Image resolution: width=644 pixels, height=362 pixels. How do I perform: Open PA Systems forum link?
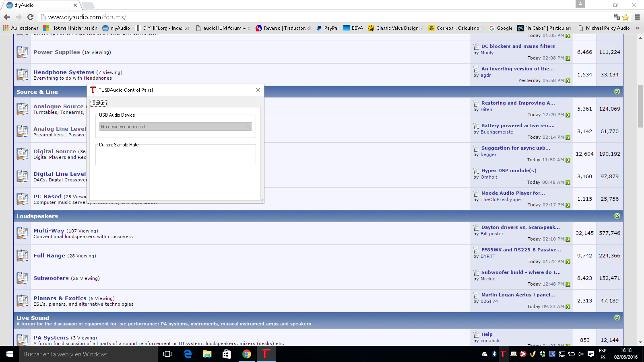point(51,337)
